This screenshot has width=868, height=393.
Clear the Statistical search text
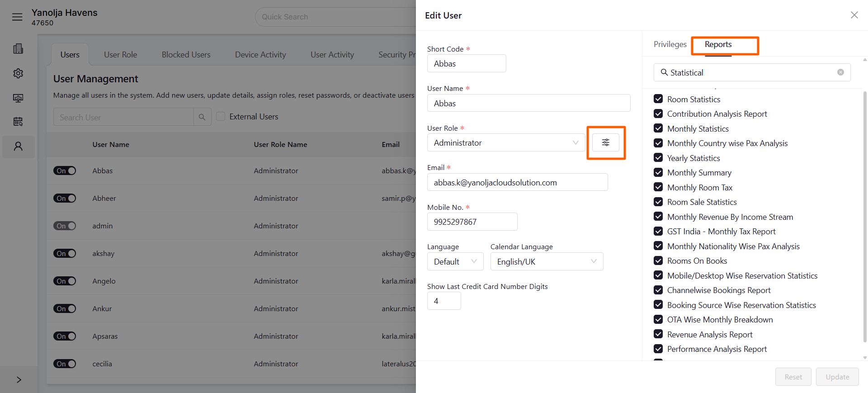click(x=840, y=72)
